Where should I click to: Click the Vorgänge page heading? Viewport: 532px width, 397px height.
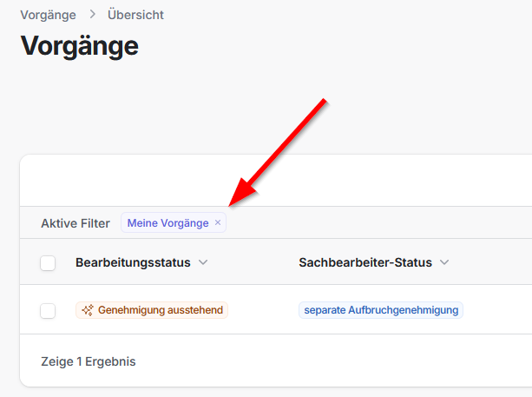click(x=79, y=45)
